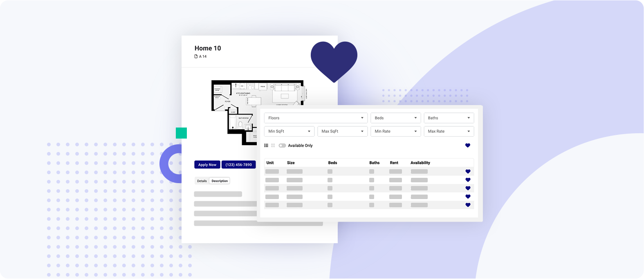Viewport: 644px width, 280px height.
Task: Click the (123) 456-7890 phone button
Action: pyautogui.click(x=238, y=165)
